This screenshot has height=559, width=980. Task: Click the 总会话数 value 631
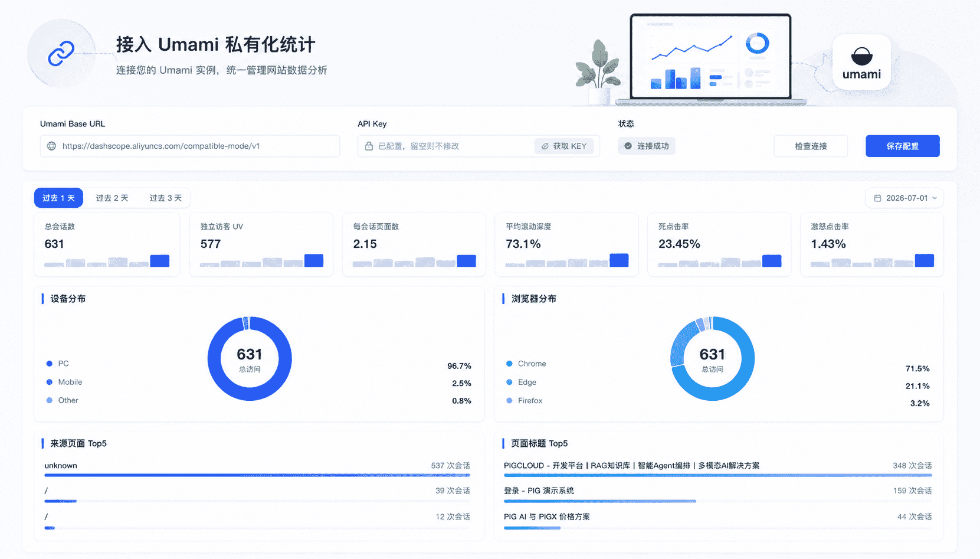click(54, 244)
